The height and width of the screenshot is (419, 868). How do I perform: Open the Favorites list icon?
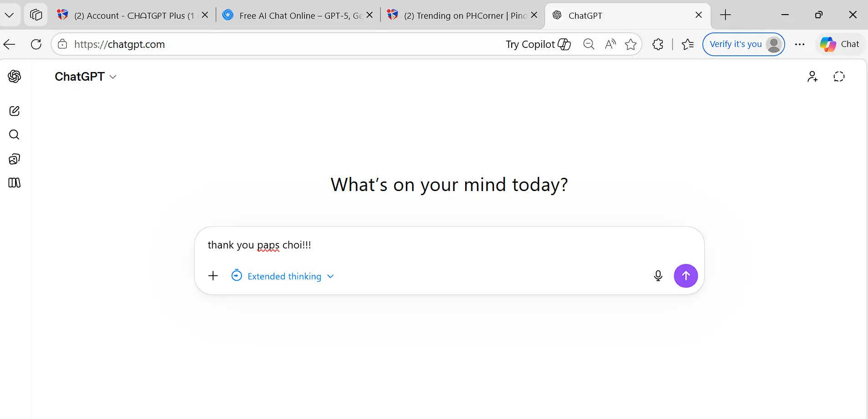pyautogui.click(x=688, y=44)
